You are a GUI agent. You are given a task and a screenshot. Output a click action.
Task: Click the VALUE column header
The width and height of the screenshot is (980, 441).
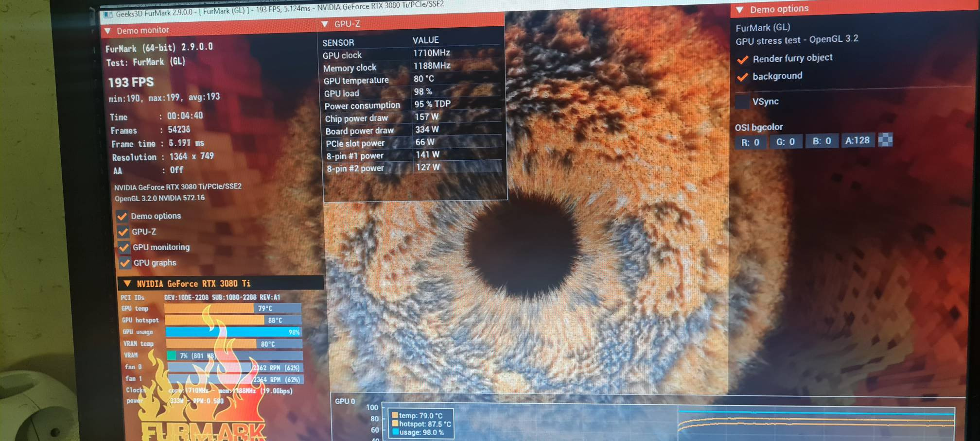point(426,40)
